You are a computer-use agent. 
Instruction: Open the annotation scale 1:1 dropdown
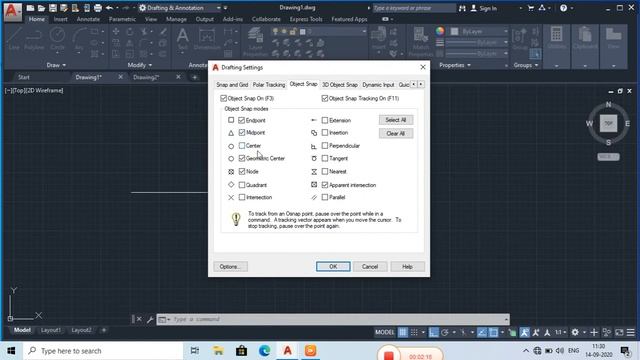pos(560,332)
